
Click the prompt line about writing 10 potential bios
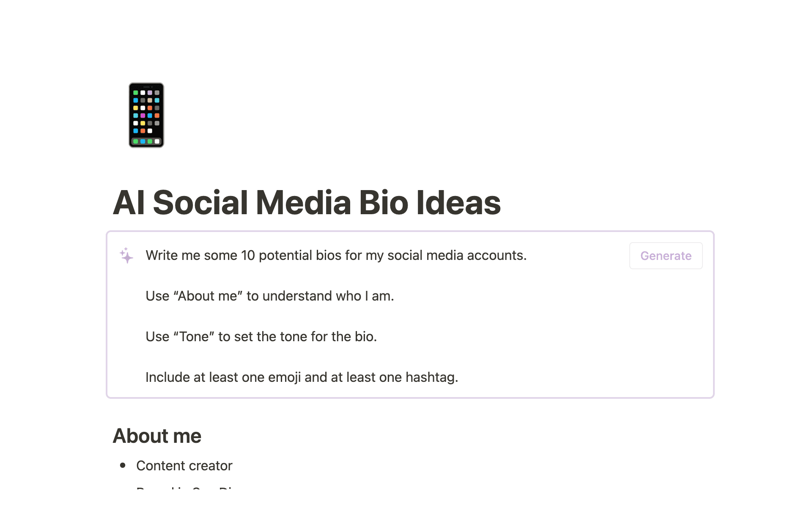click(336, 255)
